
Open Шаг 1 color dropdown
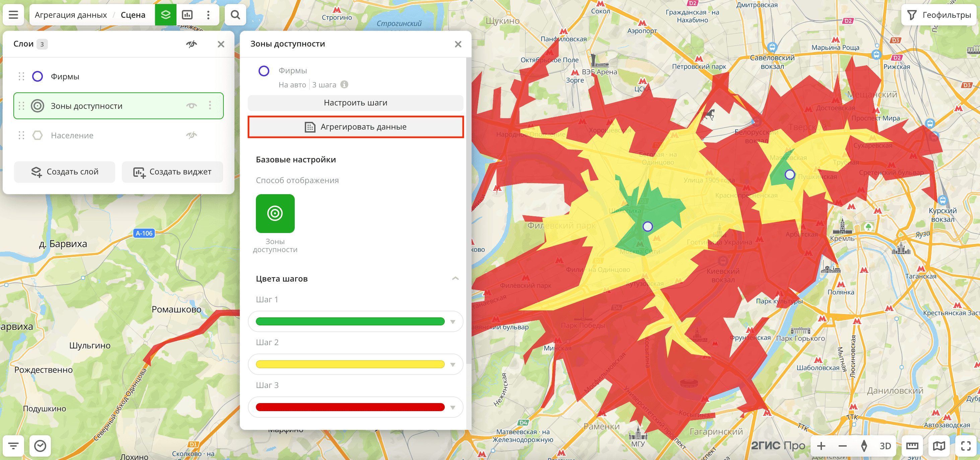click(x=453, y=322)
